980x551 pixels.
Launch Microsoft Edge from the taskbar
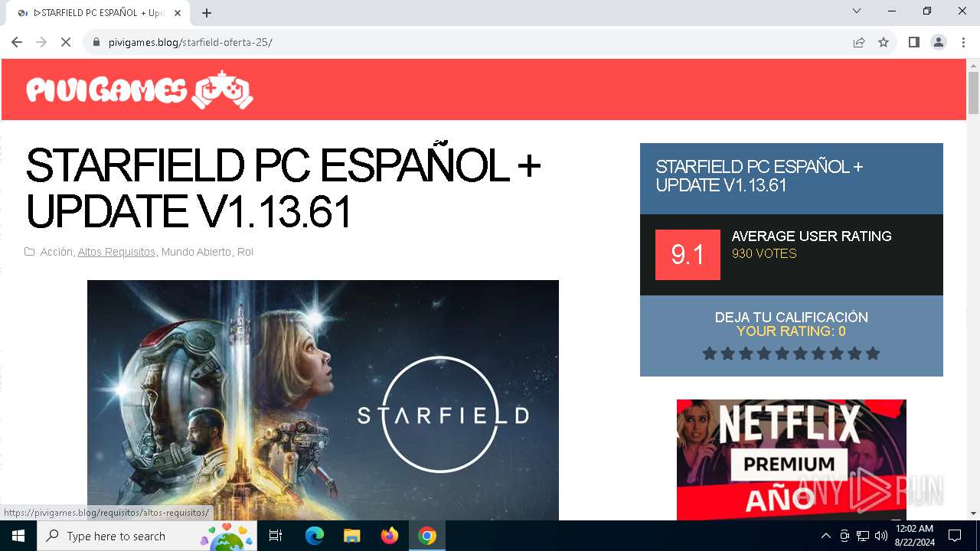point(315,536)
